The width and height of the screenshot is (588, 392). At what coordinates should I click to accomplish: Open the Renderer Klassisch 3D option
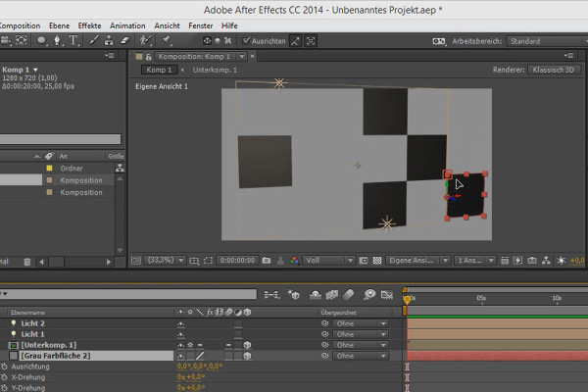(x=554, y=70)
